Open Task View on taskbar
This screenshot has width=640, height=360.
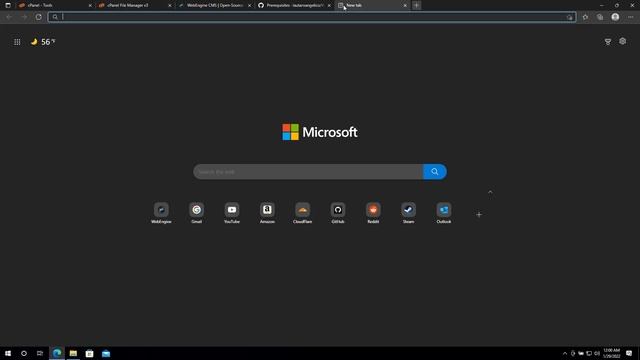coord(40,353)
